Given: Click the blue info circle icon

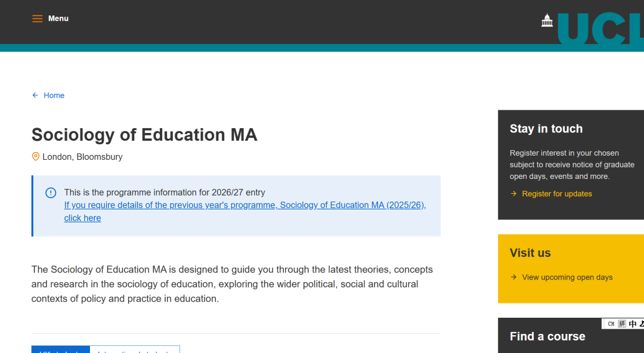Looking at the screenshot, I should (x=51, y=193).
